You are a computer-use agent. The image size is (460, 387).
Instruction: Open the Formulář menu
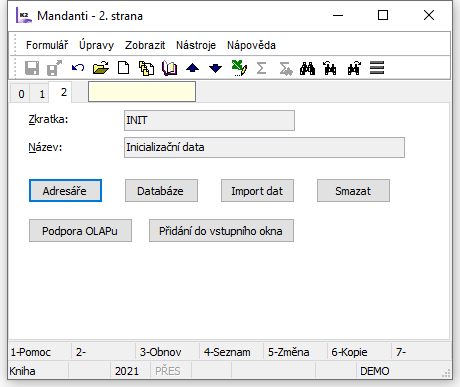pyautogui.click(x=47, y=45)
